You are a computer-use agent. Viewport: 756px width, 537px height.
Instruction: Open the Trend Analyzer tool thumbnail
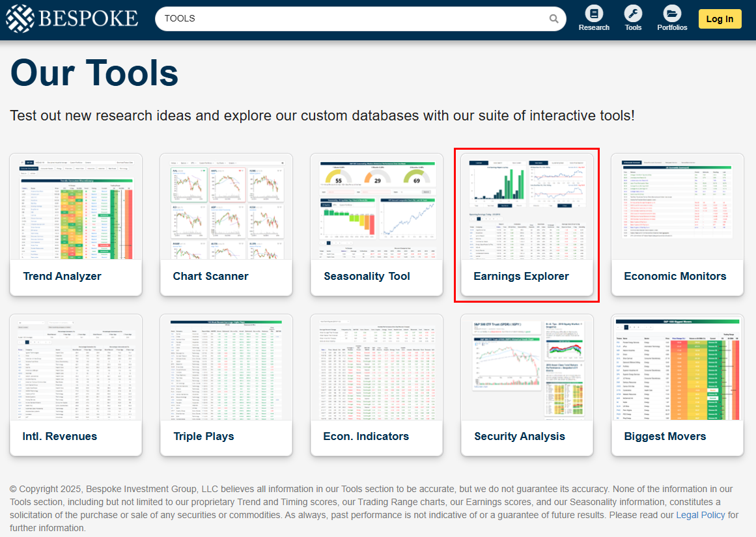click(x=76, y=208)
